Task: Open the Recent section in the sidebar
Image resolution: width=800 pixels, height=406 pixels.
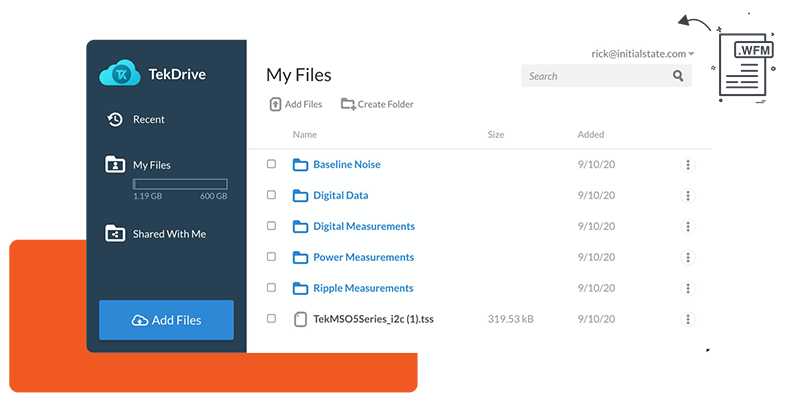Action: pyautogui.click(x=148, y=120)
